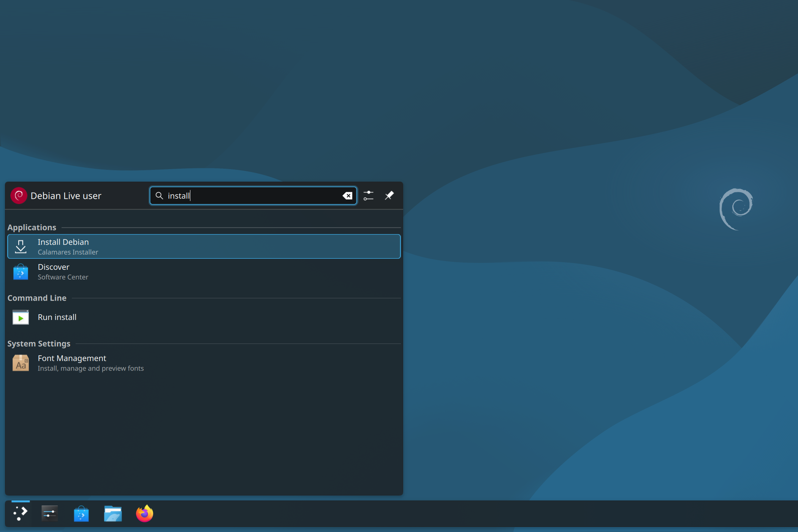Click the Run install terminal icon

click(x=21, y=317)
